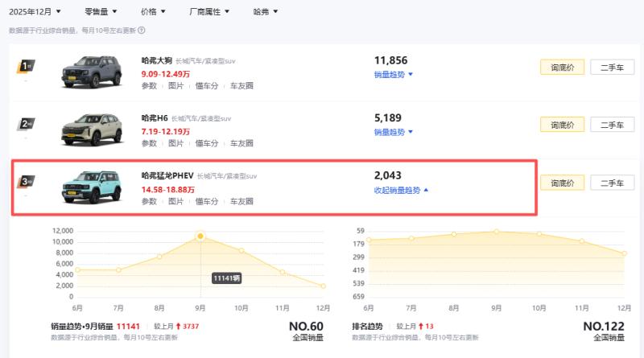The height and width of the screenshot is (358, 644).
Task: Open 车友圈 for 哈弗猛龙PHEV
Action: (242, 201)
